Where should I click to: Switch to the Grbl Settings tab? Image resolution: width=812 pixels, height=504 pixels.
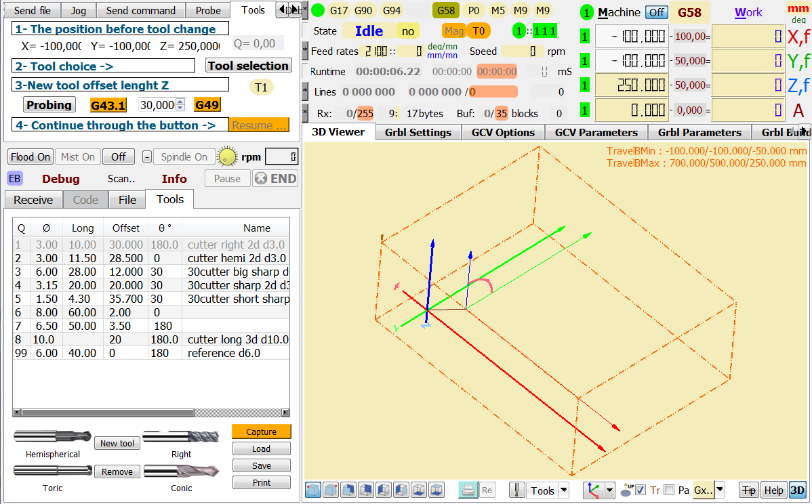(418, 133)
